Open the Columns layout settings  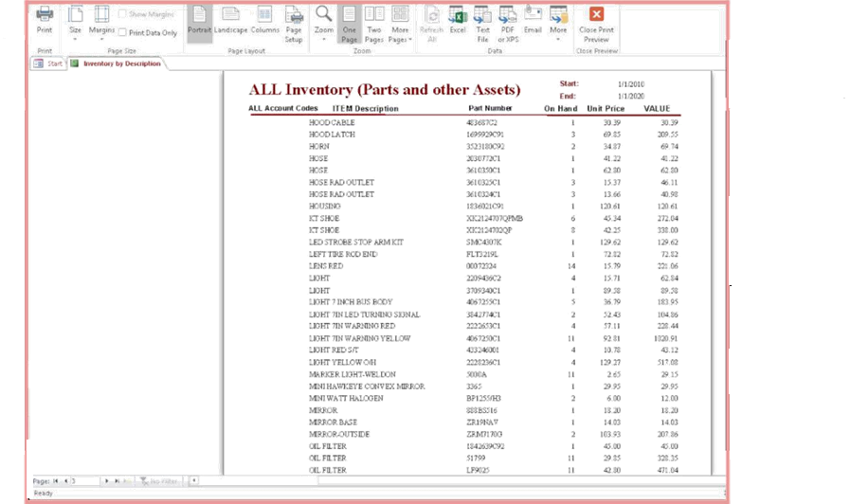pyautogui.click(x=264, y=21)
